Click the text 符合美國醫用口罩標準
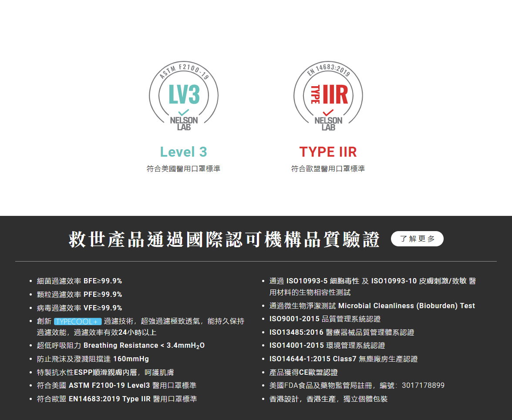The image size is (512, 420). [x=184, y=169]
